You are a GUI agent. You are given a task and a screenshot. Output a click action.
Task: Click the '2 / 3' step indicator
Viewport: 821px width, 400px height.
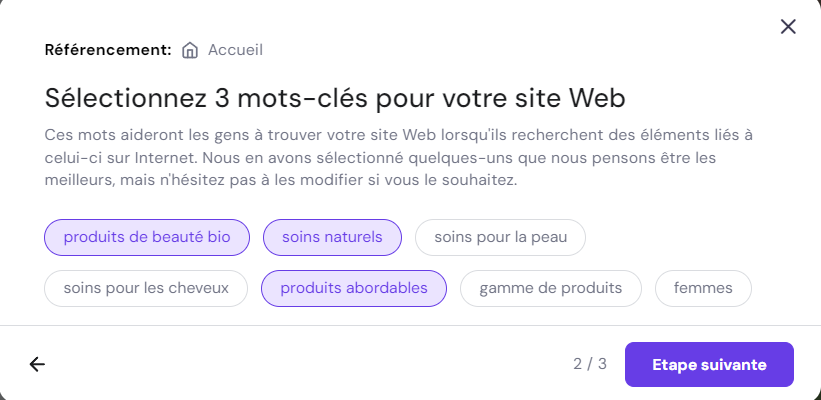pos(590,364)
